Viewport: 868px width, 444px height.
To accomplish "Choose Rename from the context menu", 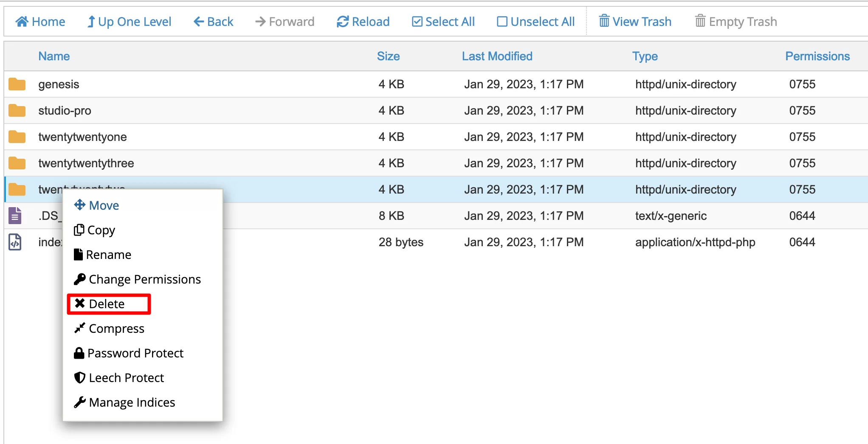I will [108, 255].
